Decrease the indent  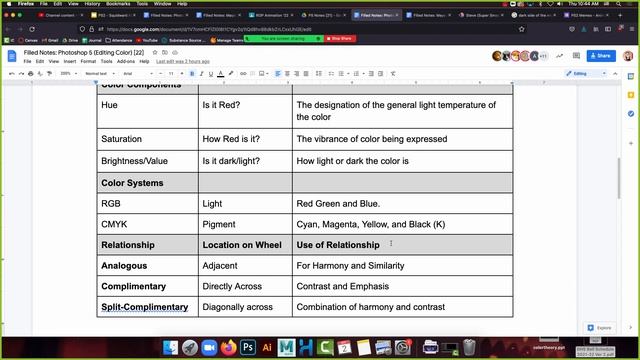pyautogui.click(x=371, y=73)
